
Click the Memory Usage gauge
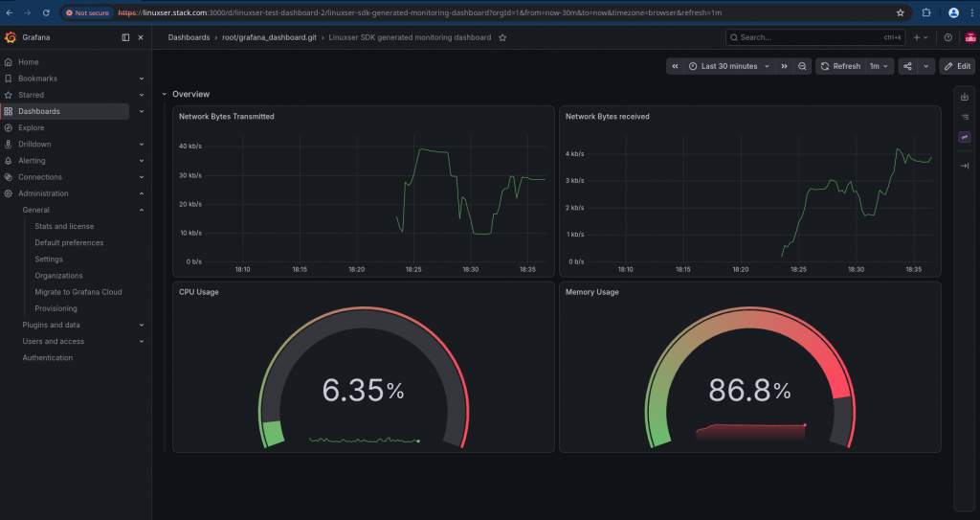(750, 374)
